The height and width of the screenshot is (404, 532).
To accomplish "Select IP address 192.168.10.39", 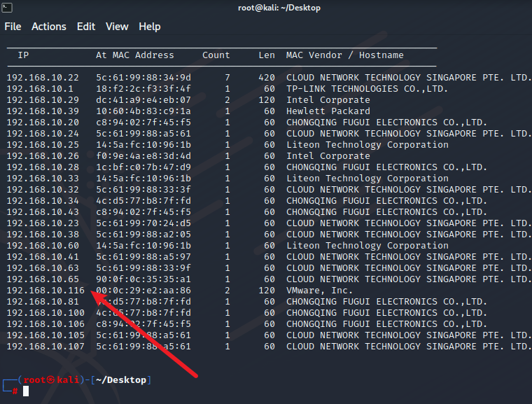I will point(43,111).
